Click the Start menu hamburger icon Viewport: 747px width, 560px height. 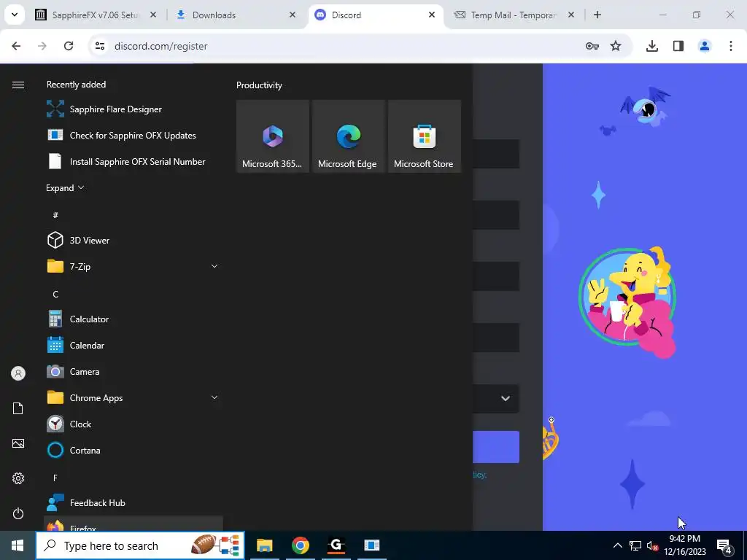[x=18, y=85]
